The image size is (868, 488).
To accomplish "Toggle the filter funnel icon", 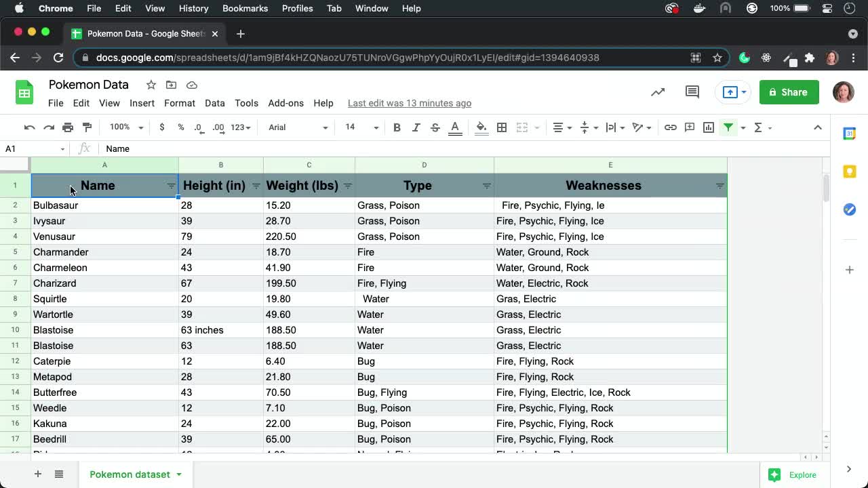I will pos(728,127).
